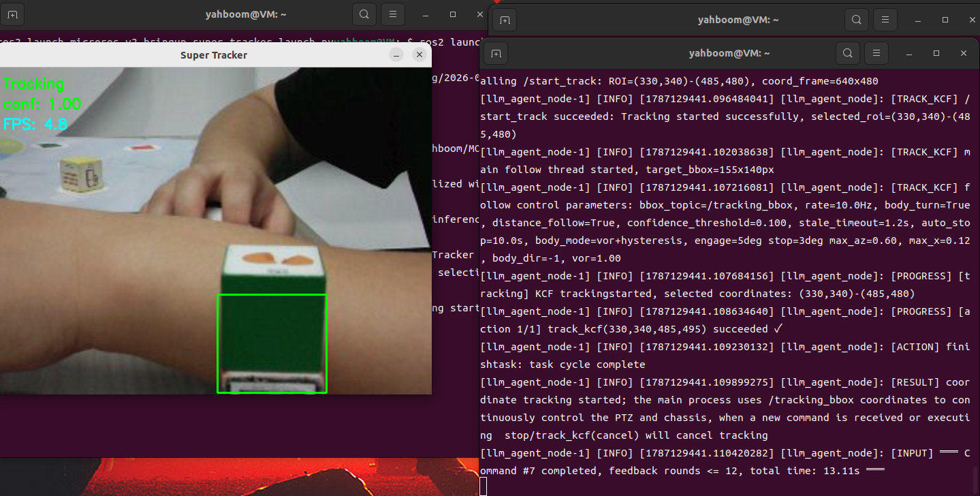Maximize the front terminal window
The width and height of the screenshot is (980, 496).
pos(936,52)
